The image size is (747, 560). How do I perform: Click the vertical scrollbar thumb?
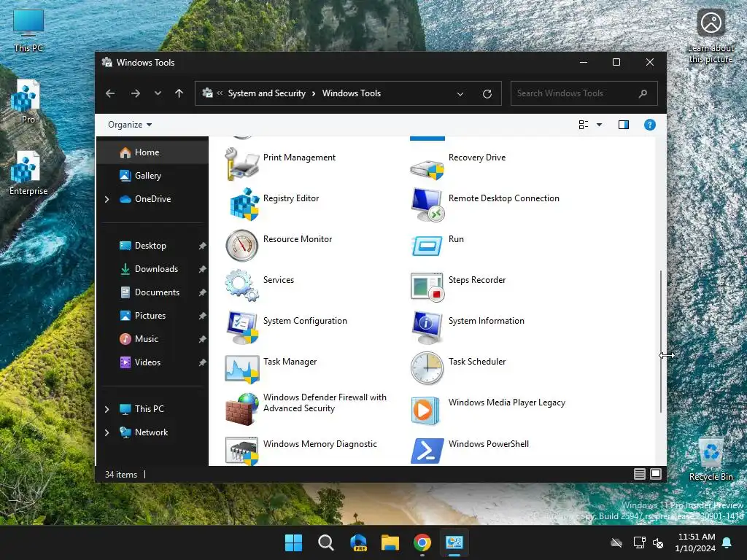click(x=661, y=341)
